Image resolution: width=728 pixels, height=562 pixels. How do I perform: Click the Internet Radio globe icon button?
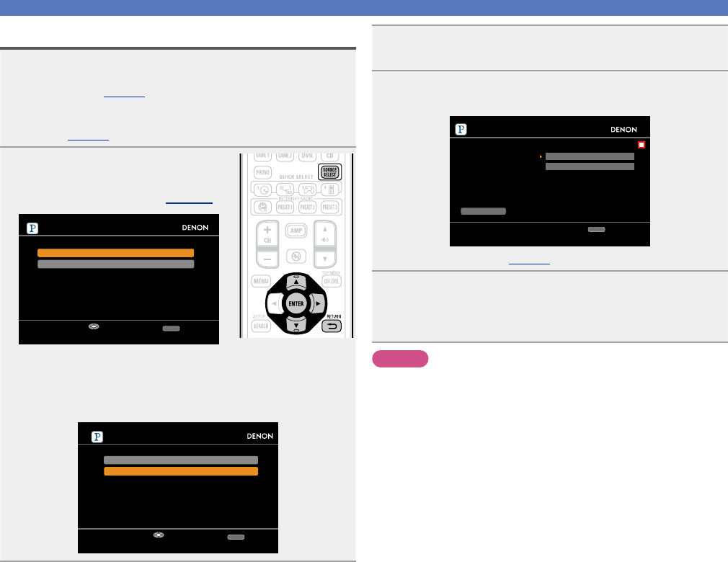click(x=263, y=207)
